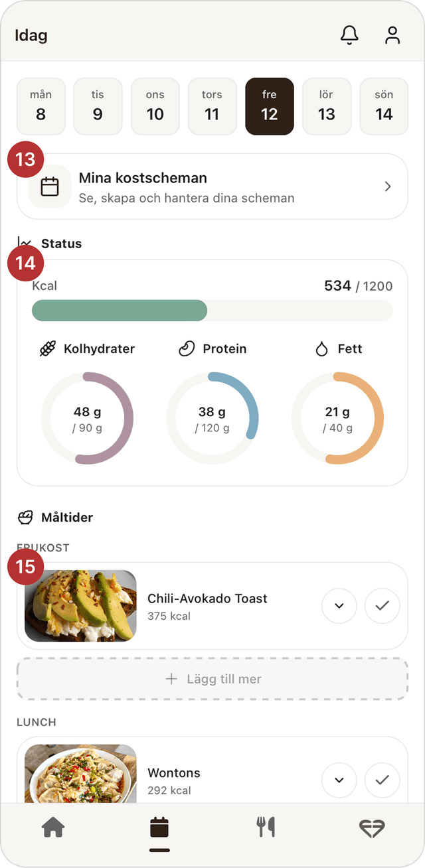Viewport: 425px width, 868px height.
Task: Open the Chili-Avokado Toast photo thumbnail
Action: [80, 606]
